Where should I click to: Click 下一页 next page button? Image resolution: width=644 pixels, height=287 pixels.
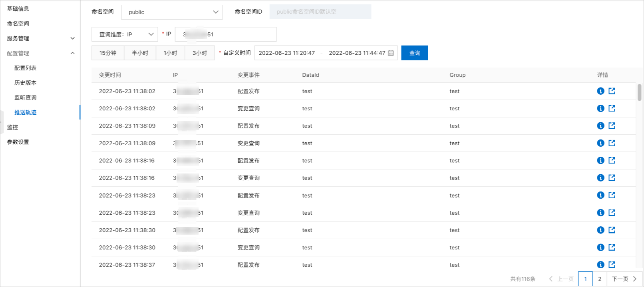pos(624,279)
